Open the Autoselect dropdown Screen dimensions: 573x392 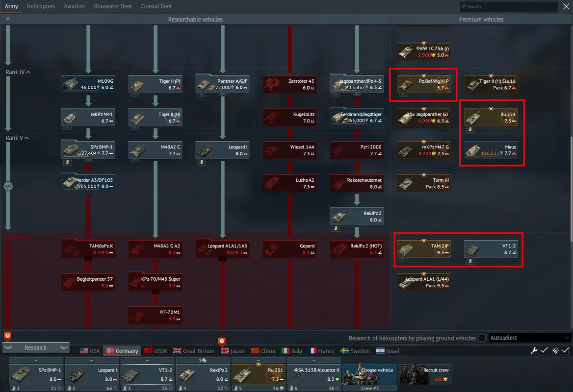coord(530,338)
